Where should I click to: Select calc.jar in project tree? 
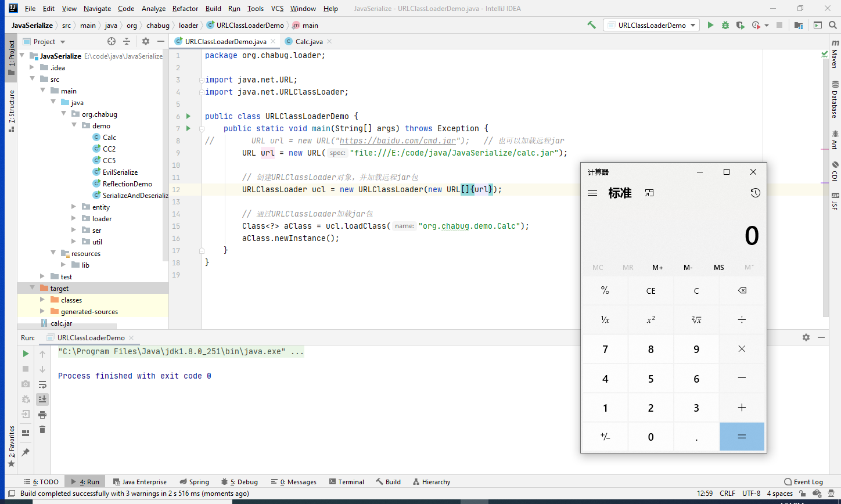pyautogui.click(x=61, y=323)
